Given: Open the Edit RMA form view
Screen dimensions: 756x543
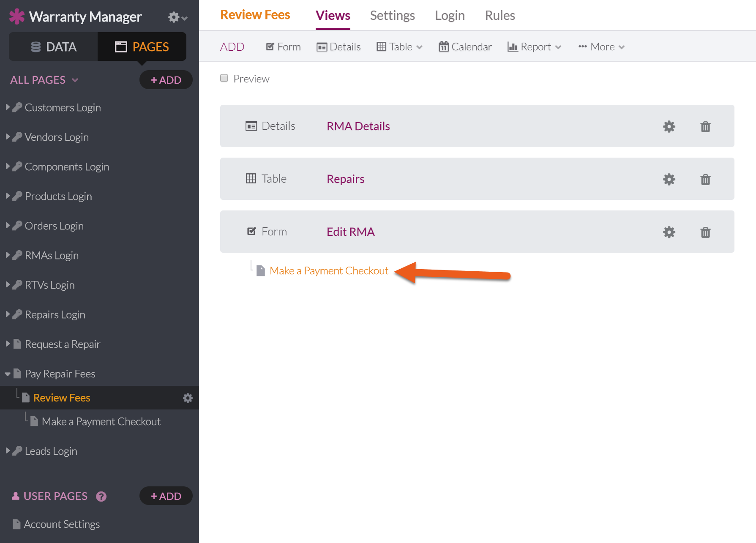Looking at the screenshot, I should coord(351,232).
